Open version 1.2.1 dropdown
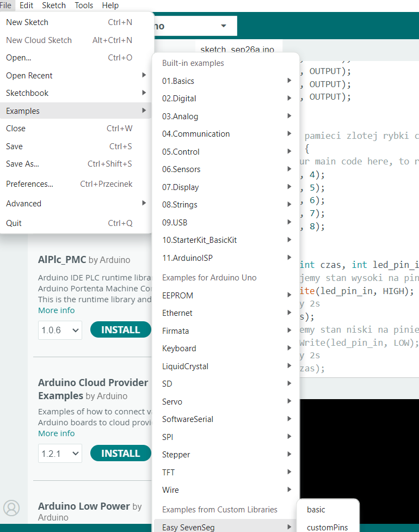The height and width of the screenshot is (532, 419). (60, 454)
